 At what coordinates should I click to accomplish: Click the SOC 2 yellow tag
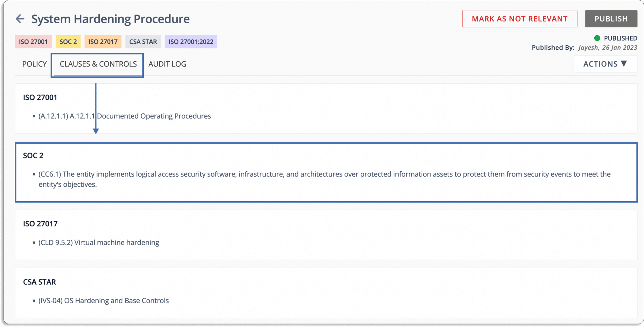68,42
